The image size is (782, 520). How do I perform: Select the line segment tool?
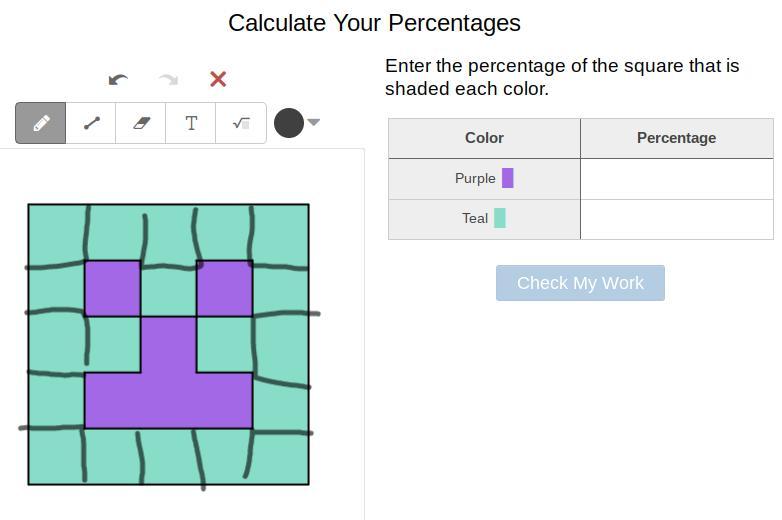pyautogui.click(x=91, y=123)
